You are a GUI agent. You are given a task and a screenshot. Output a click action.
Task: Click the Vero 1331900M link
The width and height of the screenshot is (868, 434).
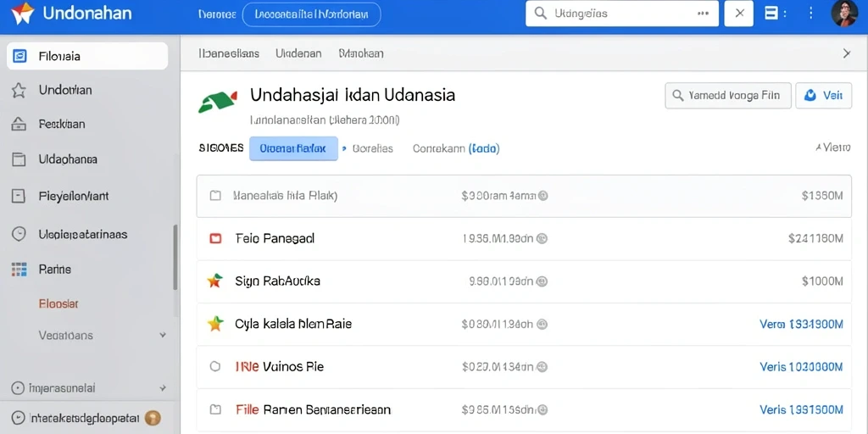[x=802, y=325]
